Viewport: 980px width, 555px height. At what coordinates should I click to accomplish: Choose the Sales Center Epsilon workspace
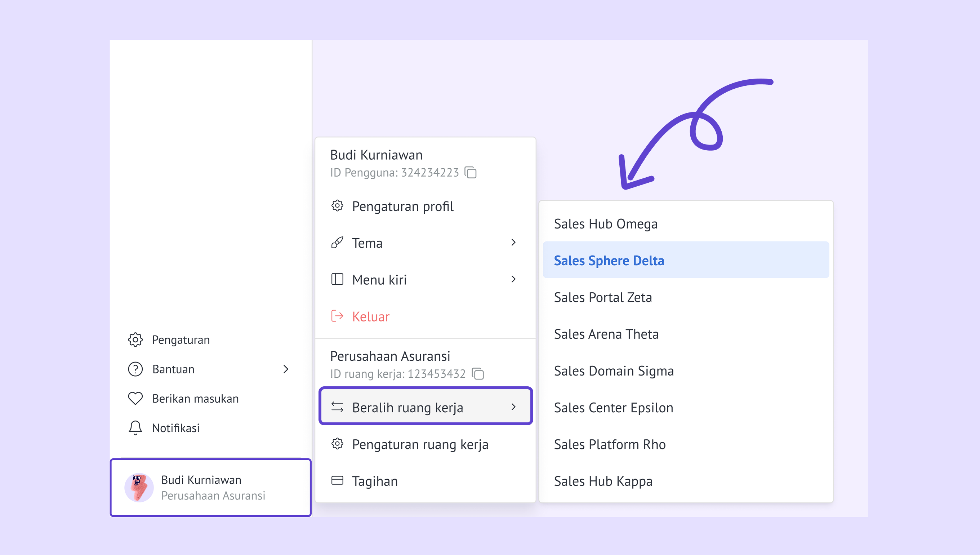pyautogui.click(x=614, y=408)
